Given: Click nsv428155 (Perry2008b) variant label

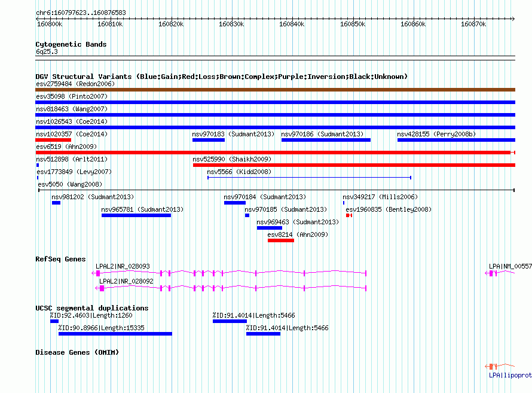Looking at the screenshot, I should point(436,134).
